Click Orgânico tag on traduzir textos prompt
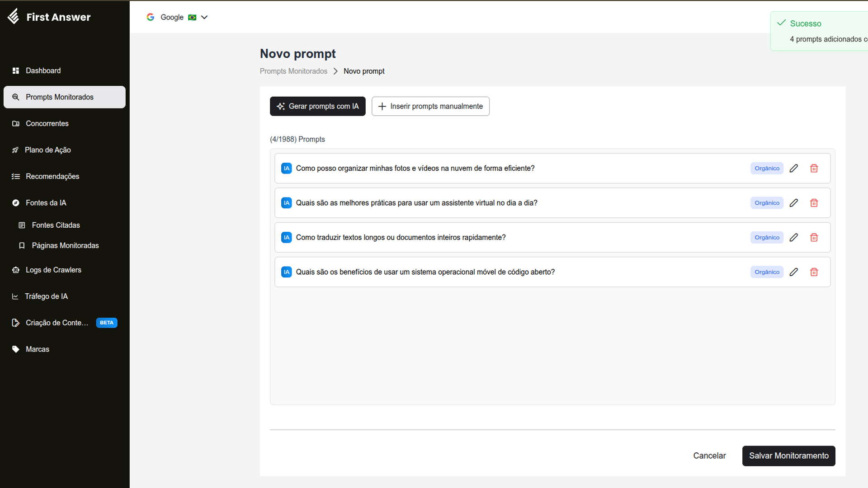The width and height of the screenshot is (868, 488). click(x=767, y=238)
